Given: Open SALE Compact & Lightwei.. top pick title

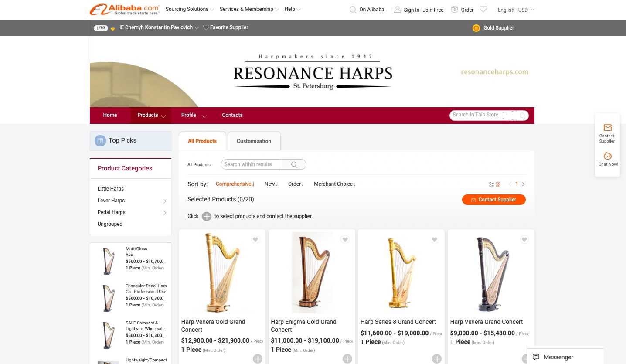Looking at the screenshot, I should click(145, 326).
